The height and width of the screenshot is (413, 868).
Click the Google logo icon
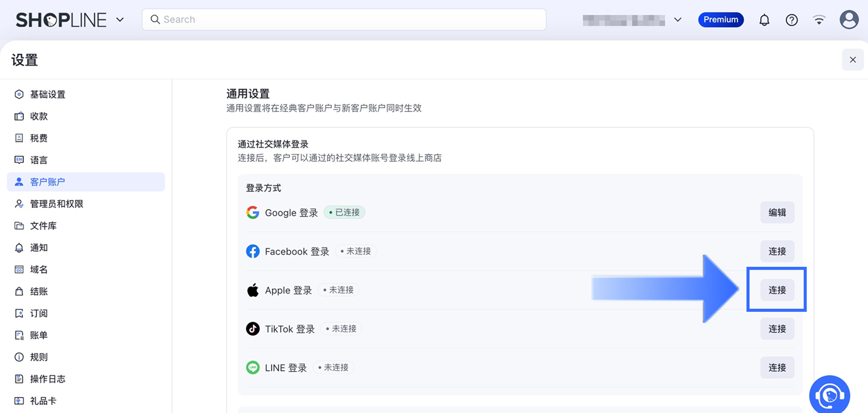click(x=253, y=213)
